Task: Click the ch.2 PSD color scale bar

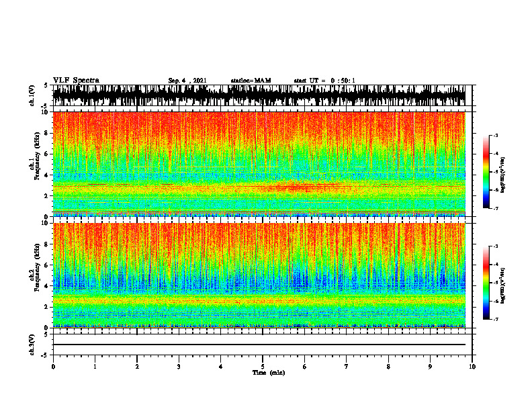Action: pyautogui.click(x=486, y=283)
